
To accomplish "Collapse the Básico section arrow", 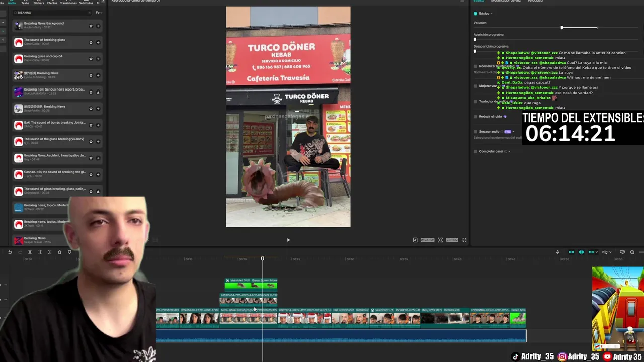I will pyautogui.click(x=491, y=14).
